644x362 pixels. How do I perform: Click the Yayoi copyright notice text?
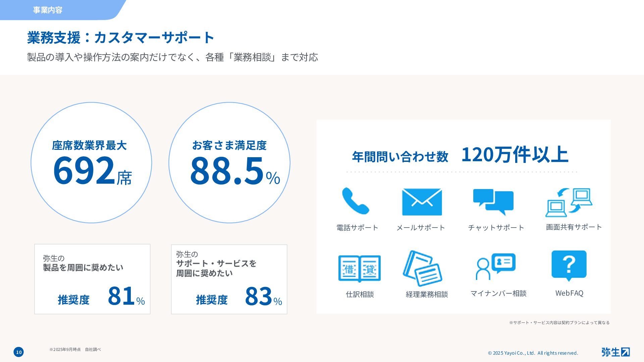point(533,353)
